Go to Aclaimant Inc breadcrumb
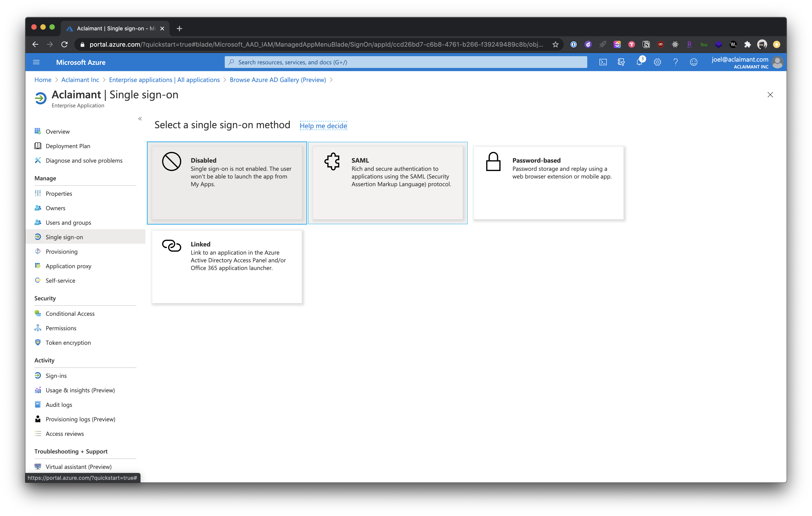This screenshot has width=812, height=516. (x=80, y=80)
